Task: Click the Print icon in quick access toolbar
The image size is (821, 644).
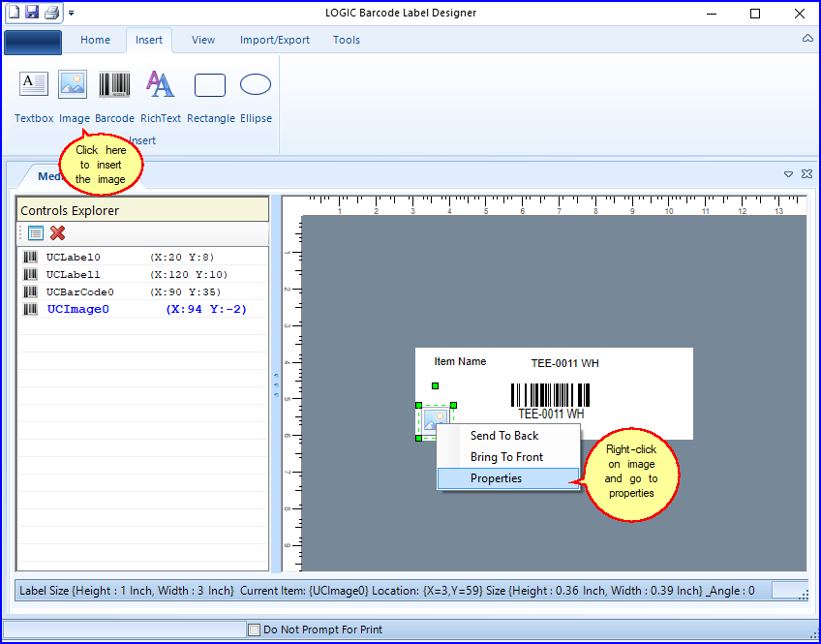Action: (x=51, y=12)
